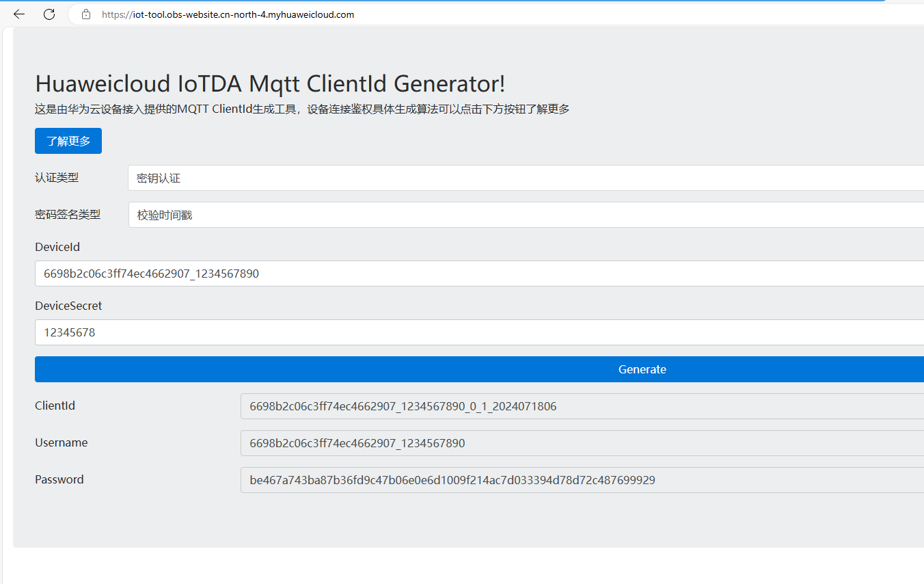Open the 认证类型 dropdown
This screenshot has height=584, width=924.
[x=525, y=178]
